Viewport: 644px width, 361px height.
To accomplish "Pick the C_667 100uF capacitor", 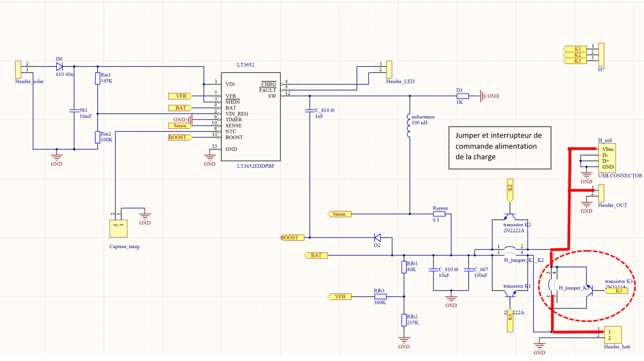I will coord(469,270).
